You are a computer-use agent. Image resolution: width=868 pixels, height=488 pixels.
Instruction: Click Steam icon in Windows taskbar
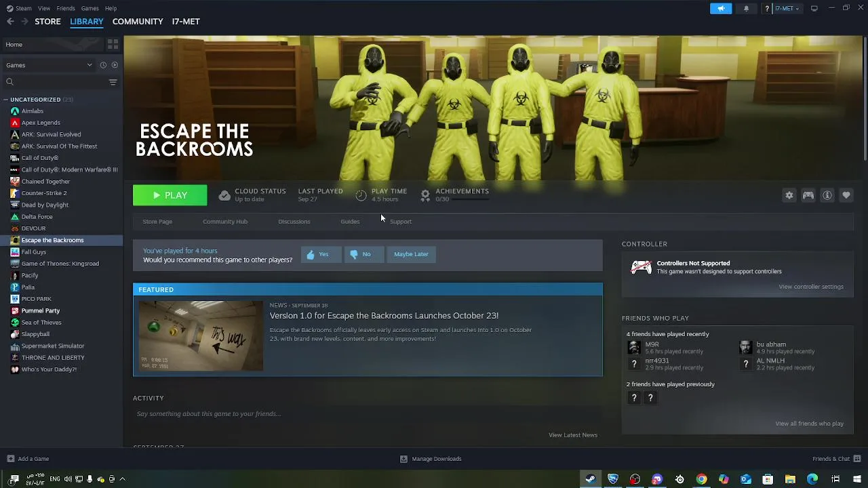[x=591, y=479]
